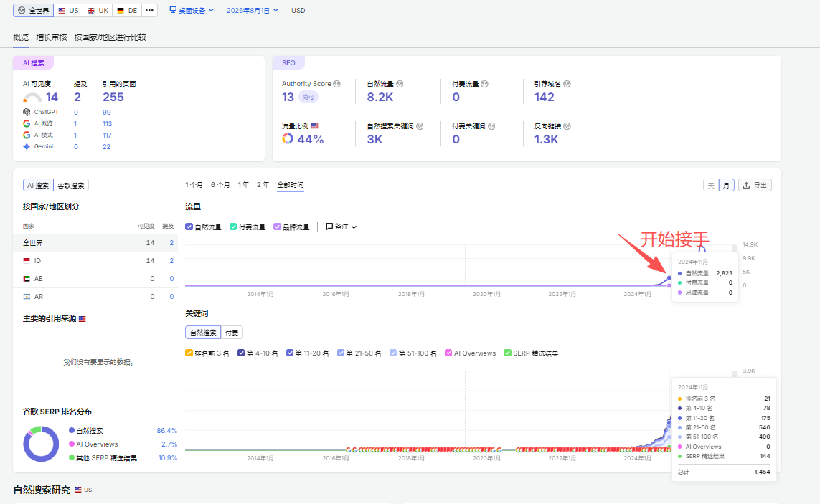Click the 付费关键词 info icon

coord(491,126)
